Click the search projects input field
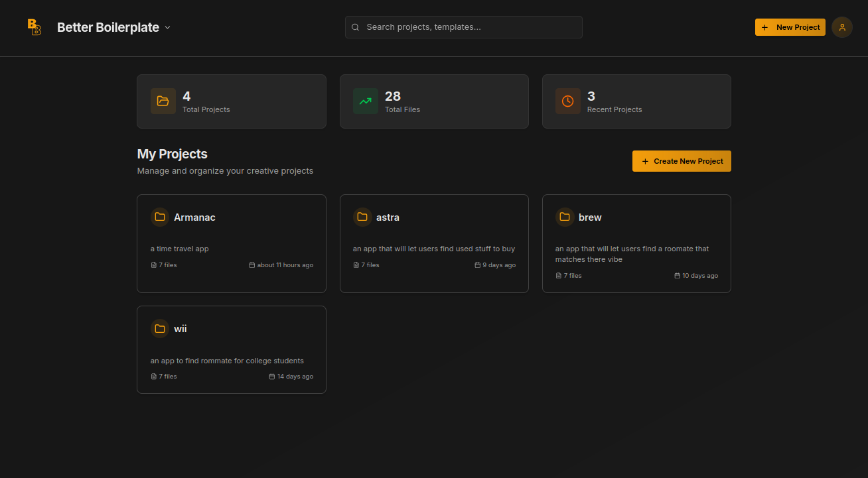This screenshot has height=478, width=868. point(463,27)
